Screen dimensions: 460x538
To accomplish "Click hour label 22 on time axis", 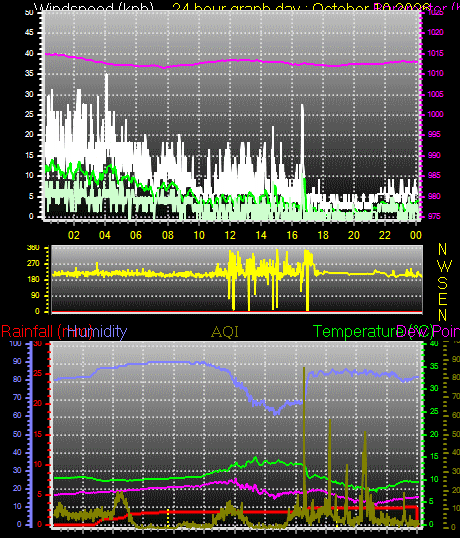I will coord(385,235).
